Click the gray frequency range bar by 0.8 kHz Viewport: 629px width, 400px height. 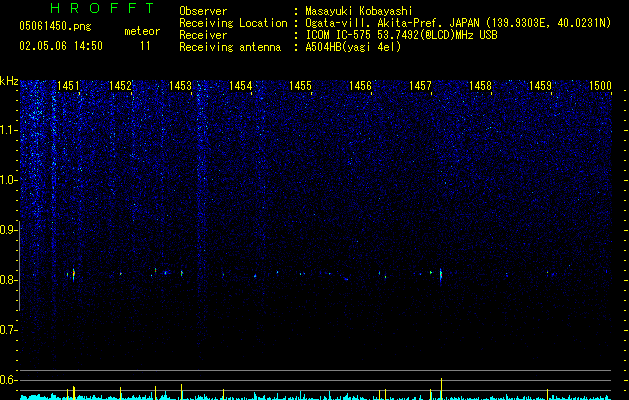pyautogui.click(x=20, y=265)
